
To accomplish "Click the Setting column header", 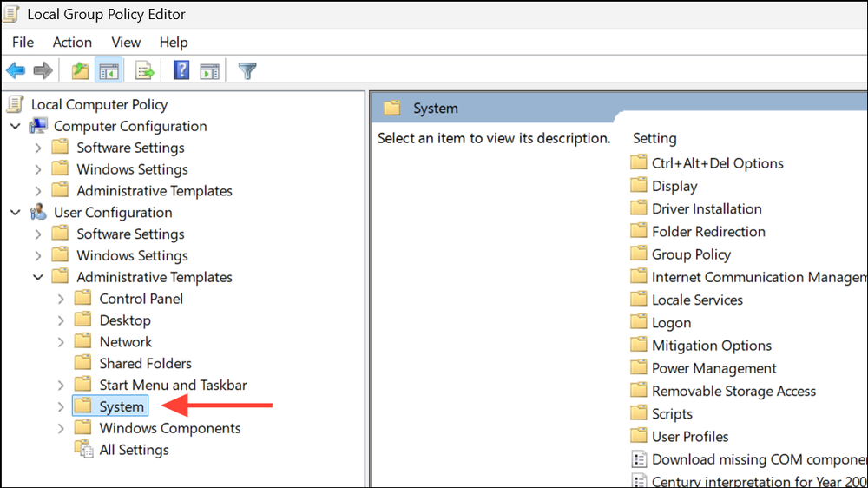I will point(654,138).
